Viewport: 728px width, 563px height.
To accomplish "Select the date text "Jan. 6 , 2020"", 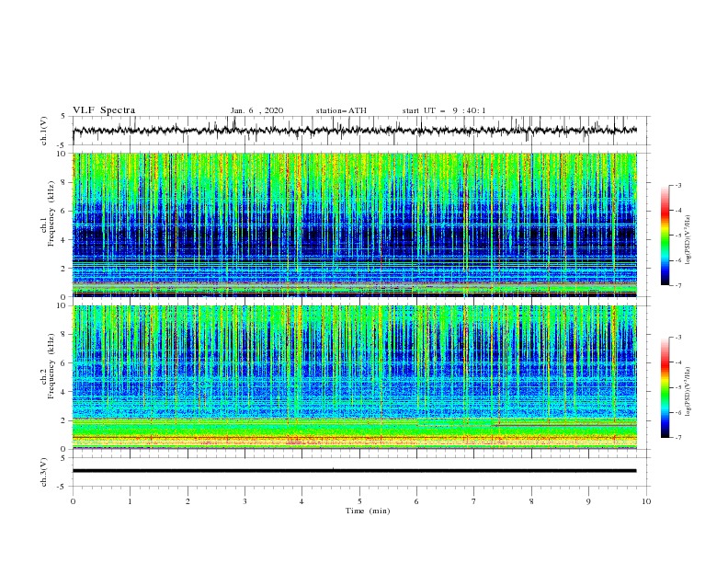I will (256, 110).
